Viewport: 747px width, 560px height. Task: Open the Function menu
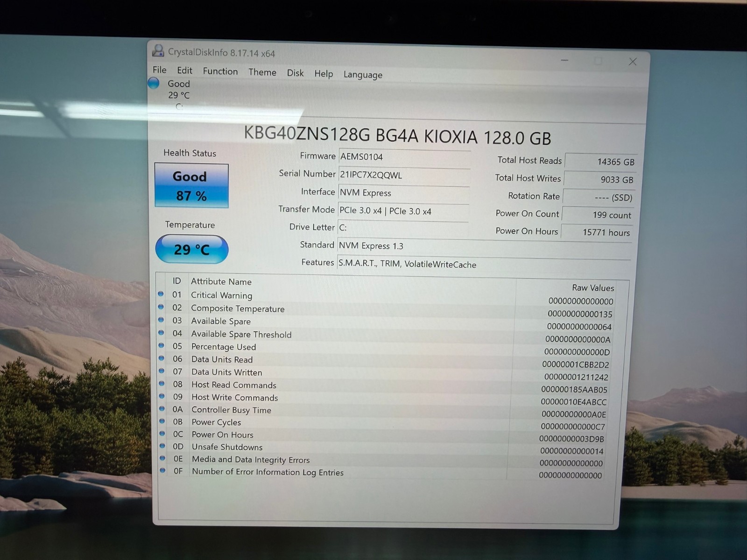[220, 71]
